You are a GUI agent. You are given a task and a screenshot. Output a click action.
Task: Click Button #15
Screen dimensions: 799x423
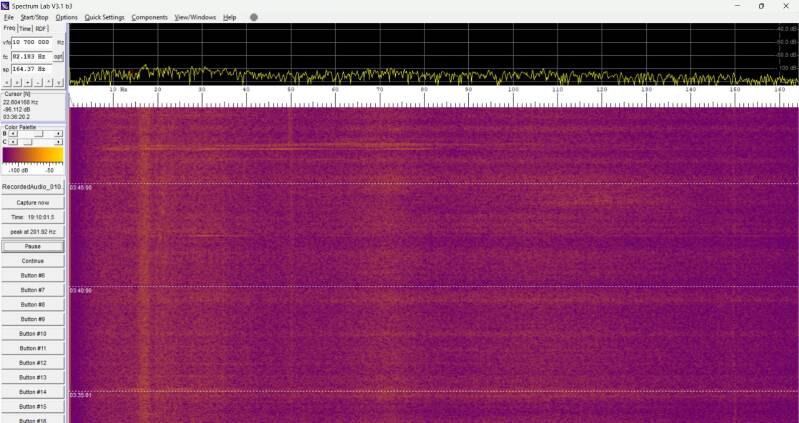click(33, 407)
